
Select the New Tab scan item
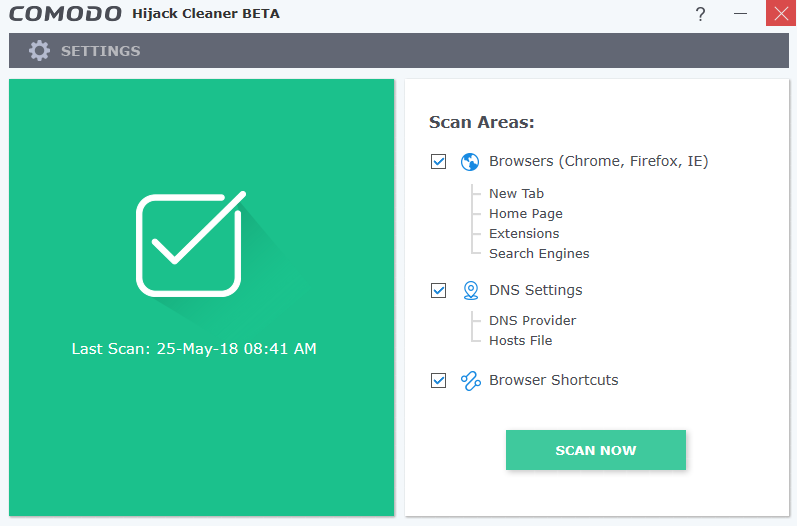[516, 194]
